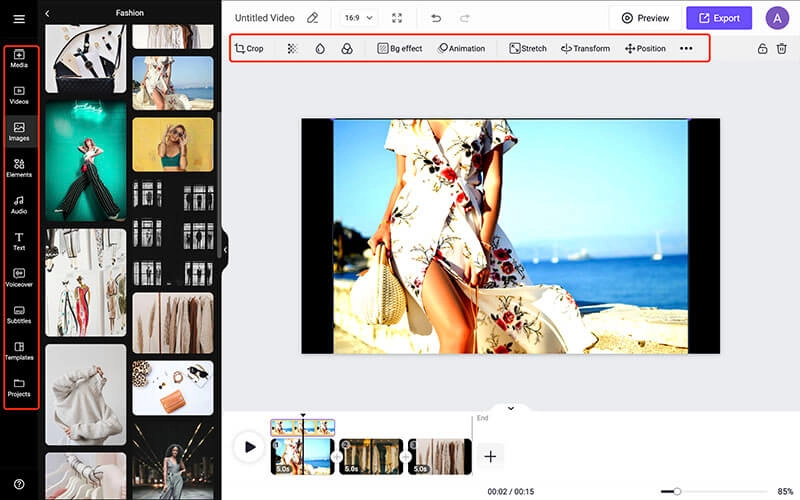Viewport: 800px width, 500px height.
Task: Rename video with the pencil icon
Action: [312, 18]
